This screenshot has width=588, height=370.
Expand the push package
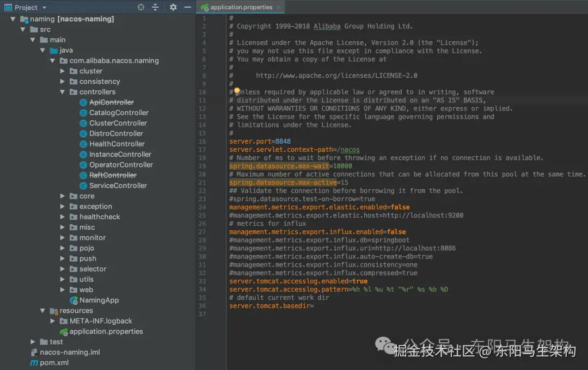click(62, 258)
